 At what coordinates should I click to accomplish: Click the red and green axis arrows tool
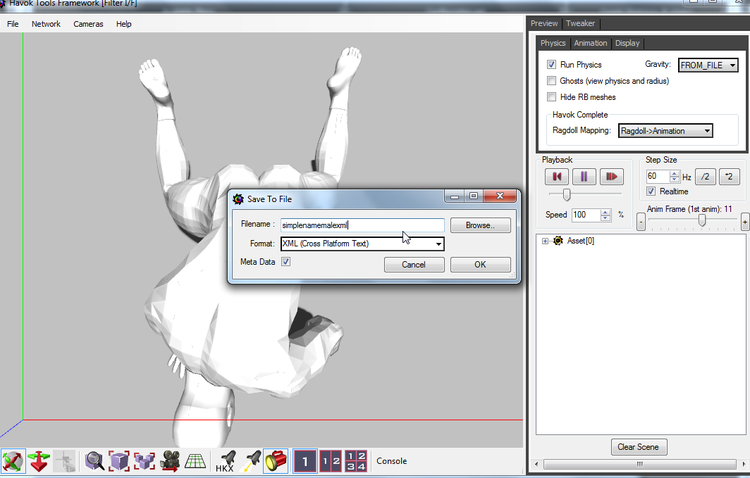(x=39, y=461)
